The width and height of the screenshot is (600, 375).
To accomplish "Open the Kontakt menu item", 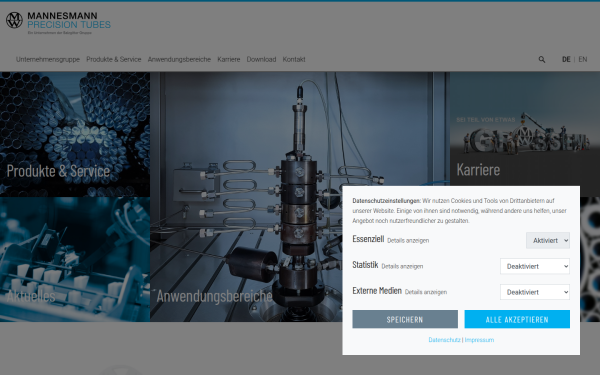I will click(294, 59).
